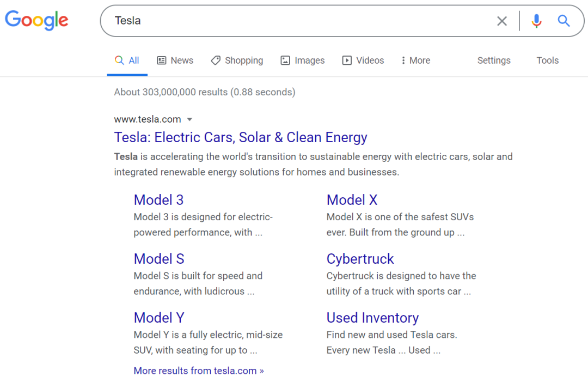Go to the Videos tab
Image resolution: width=588 pixels, height=382 pixels.
[363, 60]
